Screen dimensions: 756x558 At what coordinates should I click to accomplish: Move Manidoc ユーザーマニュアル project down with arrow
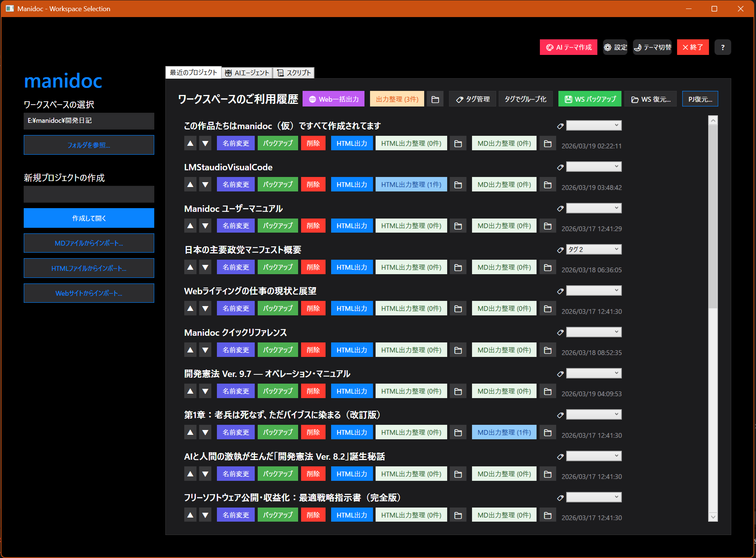click(x=205, y=226)
